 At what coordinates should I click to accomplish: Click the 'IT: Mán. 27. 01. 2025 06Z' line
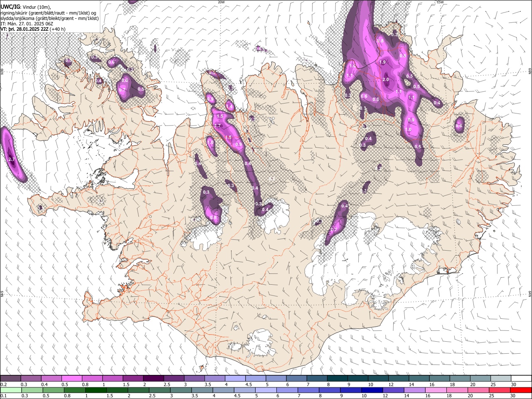click(27, 24)
